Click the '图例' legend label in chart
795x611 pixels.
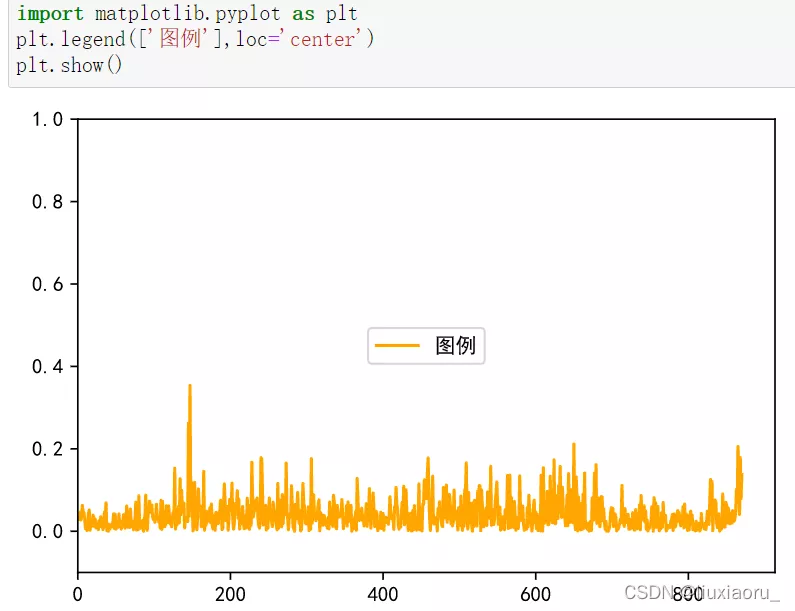coord(455,346)
